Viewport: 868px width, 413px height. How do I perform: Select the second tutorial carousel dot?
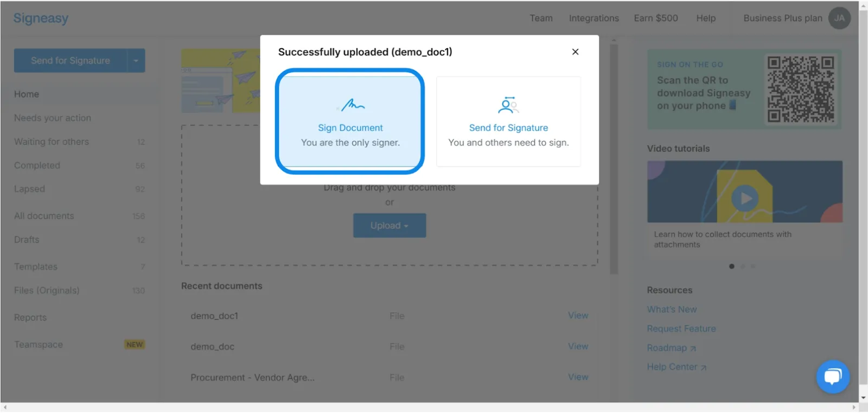click(x=743, y=266)
